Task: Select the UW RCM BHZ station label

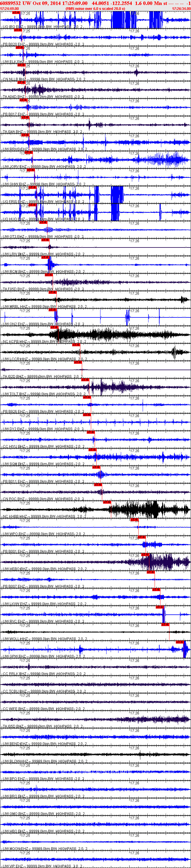Action: coord(44,272)
